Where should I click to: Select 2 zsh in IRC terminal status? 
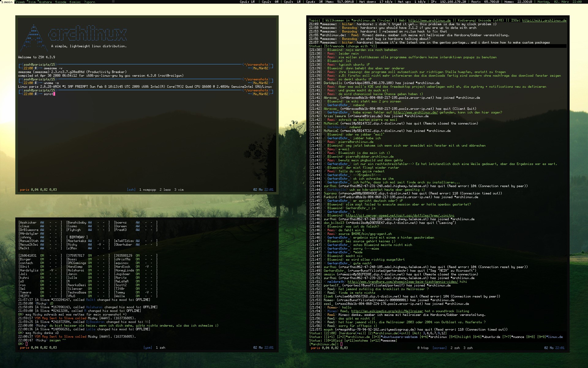pos(455,348)
